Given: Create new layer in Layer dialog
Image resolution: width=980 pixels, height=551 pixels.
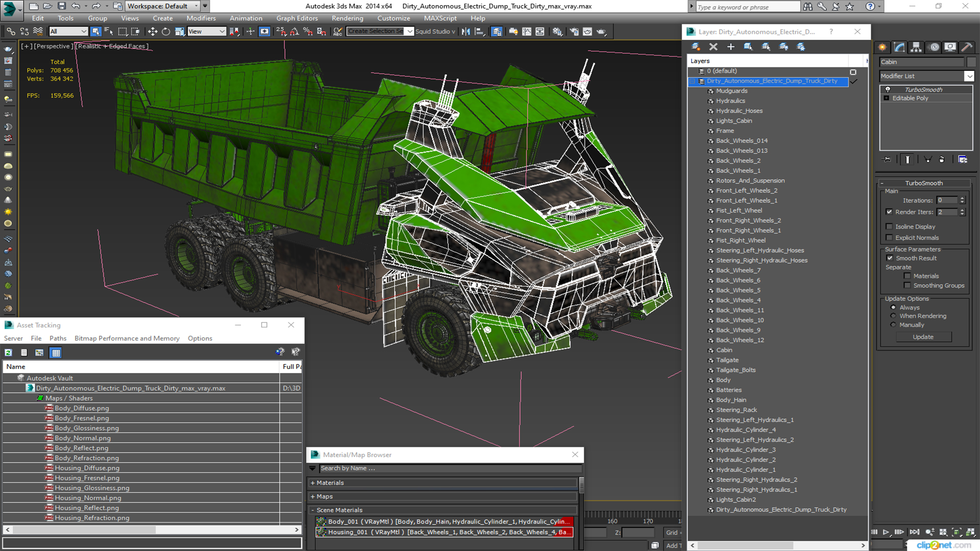Looking at the screenshot, I should tap(696, 47).
